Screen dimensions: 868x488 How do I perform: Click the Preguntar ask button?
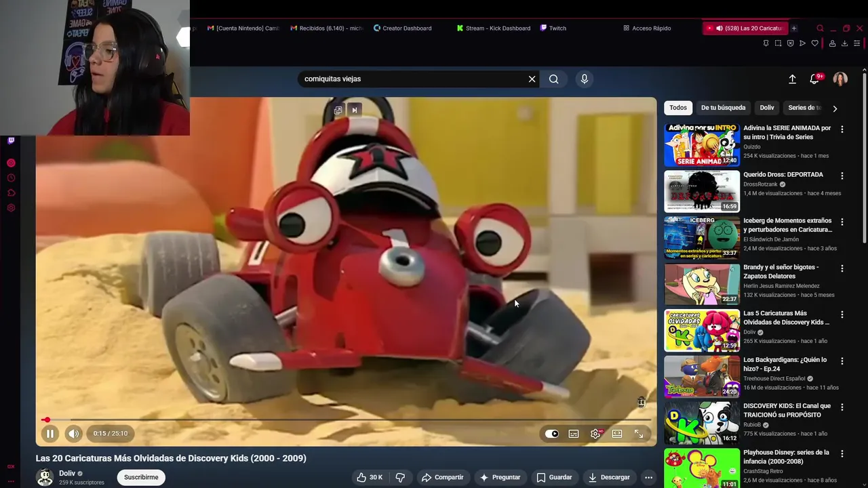(500, 477)
